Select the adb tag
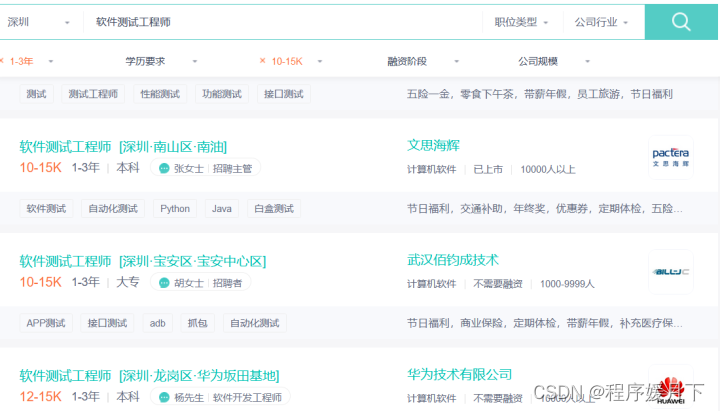The height and width of the screenshot is (411, 720). coord(158,323)
